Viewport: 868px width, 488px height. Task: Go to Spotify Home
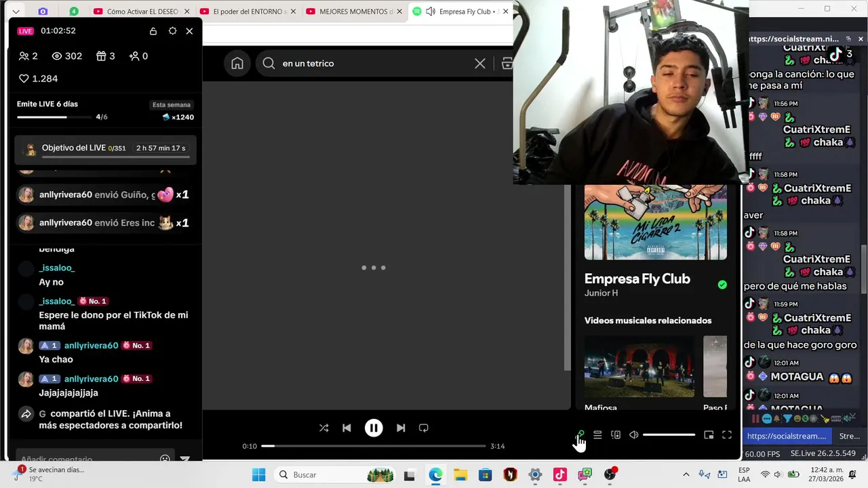(x=237, y=63)
